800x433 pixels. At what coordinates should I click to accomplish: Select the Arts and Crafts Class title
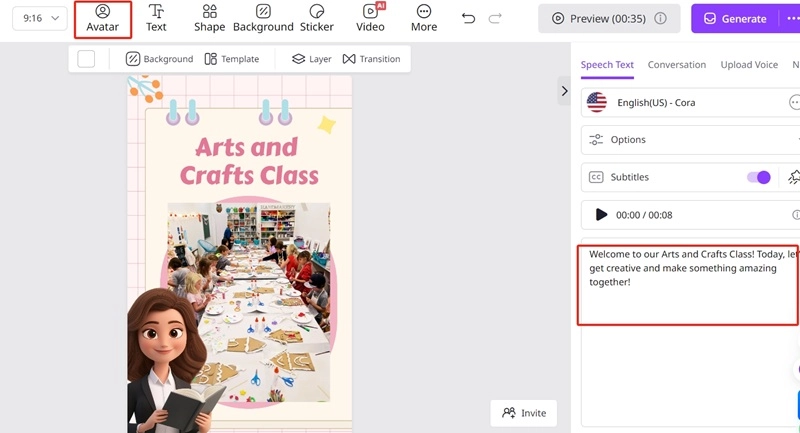click(x=248, y=161)
